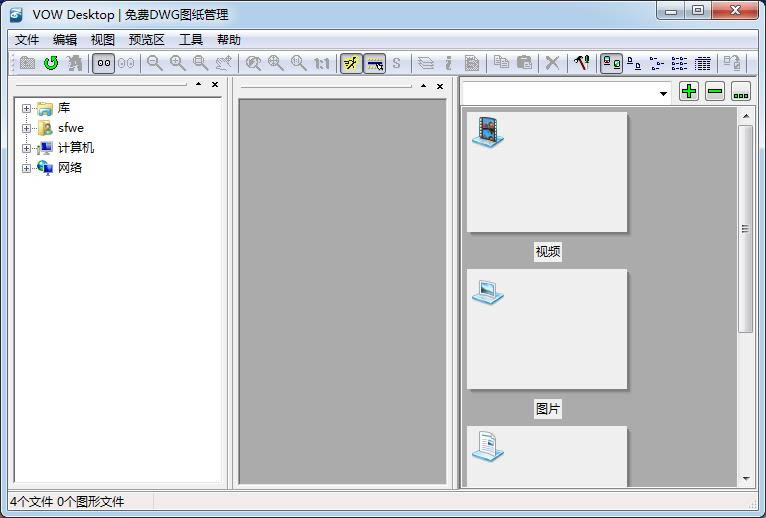Click the third magnifier in second zoom group
The image size is (766, 518).
tap(298, 63)
